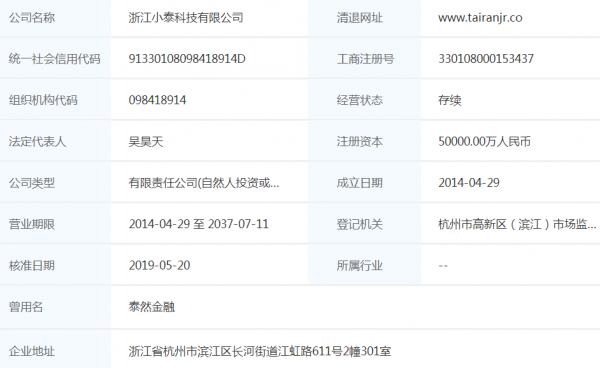600x368 pixels.
Task: Click the 核准日期 label
Action: click(x=32, y=265)
